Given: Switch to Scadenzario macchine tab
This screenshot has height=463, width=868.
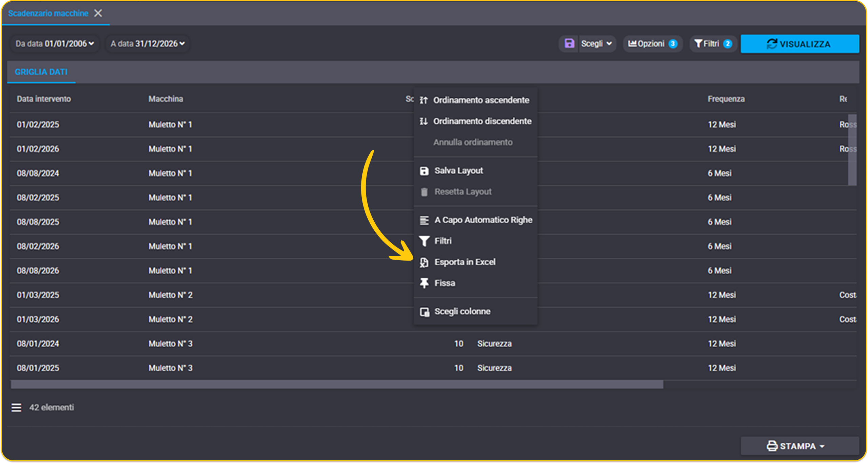Looking at the screenshot, I should click(48, 13).
